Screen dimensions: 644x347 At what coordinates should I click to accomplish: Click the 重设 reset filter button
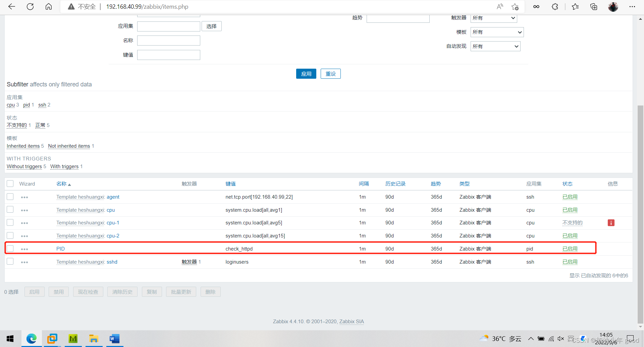(x=331, y=74)
